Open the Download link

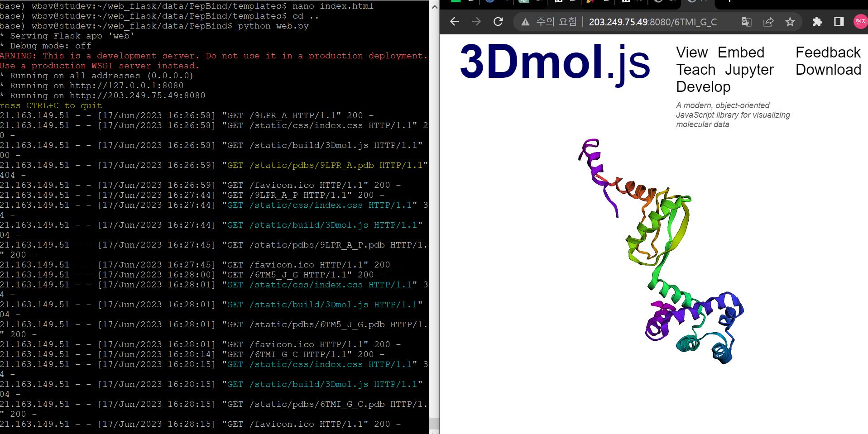coord(828,70)
